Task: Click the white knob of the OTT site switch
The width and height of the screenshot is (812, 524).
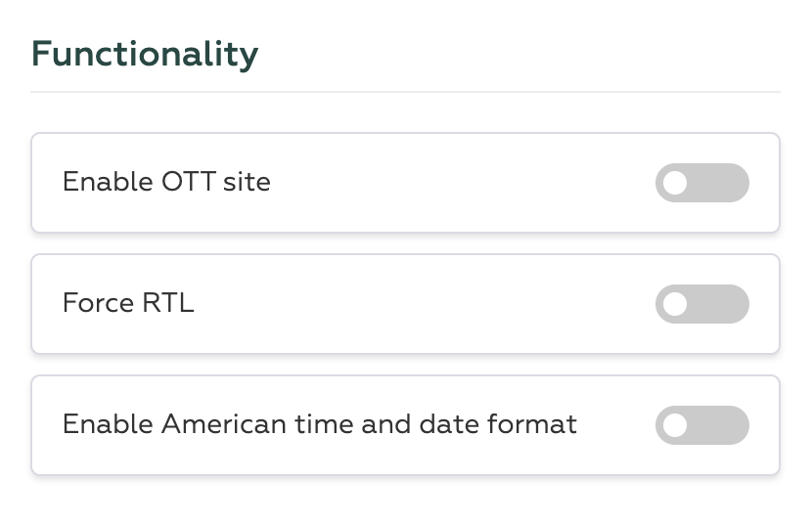Action: (x=675, y=183)
